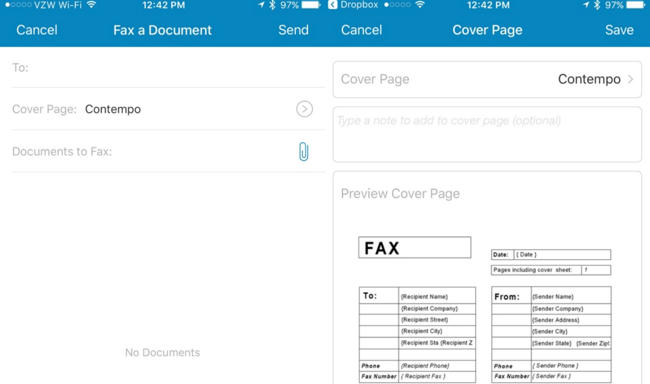Tap the Cover Page navigation title
The image size is (650, 384).
tap(487, 30)
